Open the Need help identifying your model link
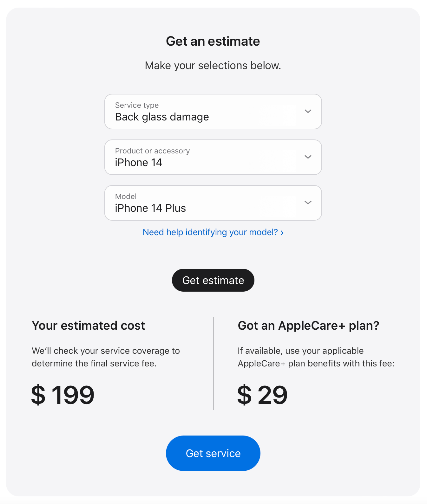The width and height of the screenshot is (427, 504). [210, 232]
